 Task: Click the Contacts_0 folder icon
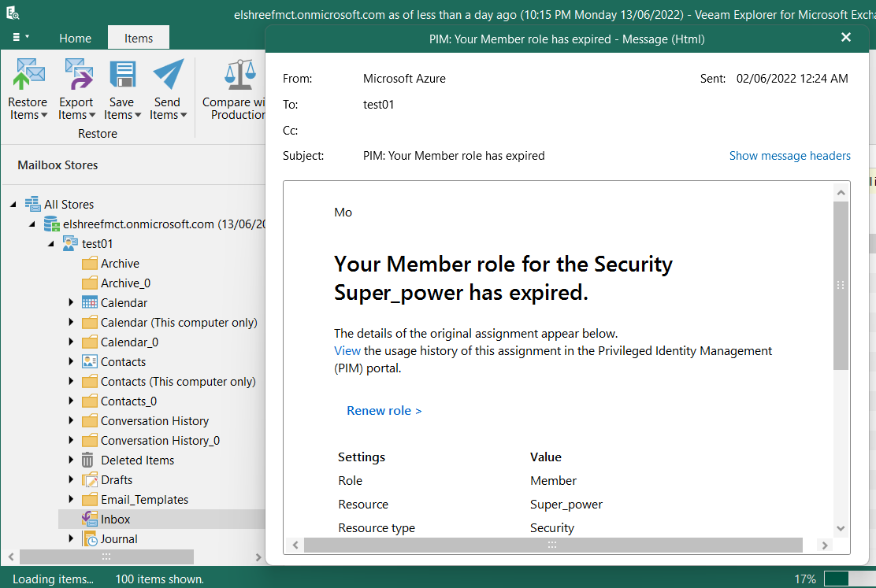point(89,401)
